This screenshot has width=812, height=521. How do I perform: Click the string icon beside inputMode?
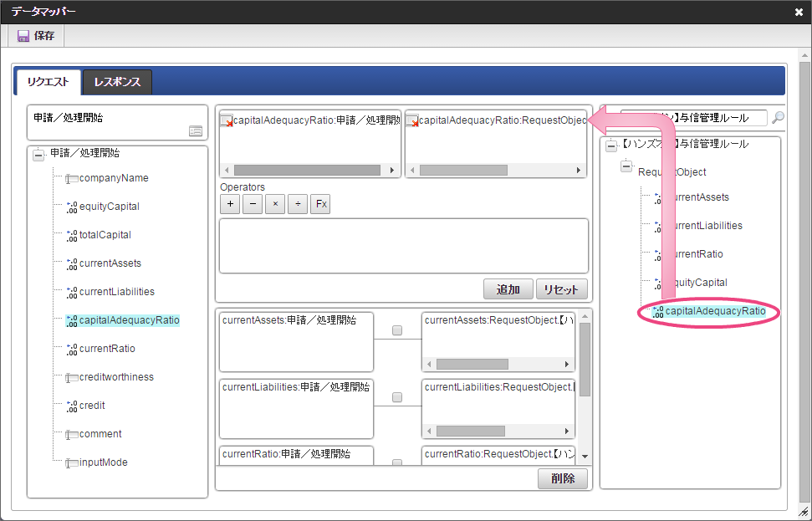(71, 463)
